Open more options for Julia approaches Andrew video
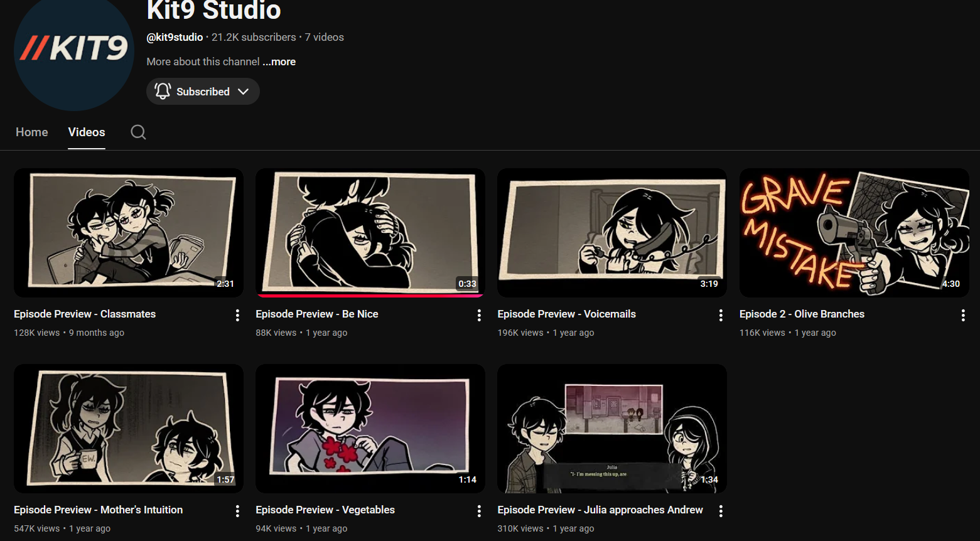Image resolution: width=980 pixels, height=541 pixels. (721, 511)
